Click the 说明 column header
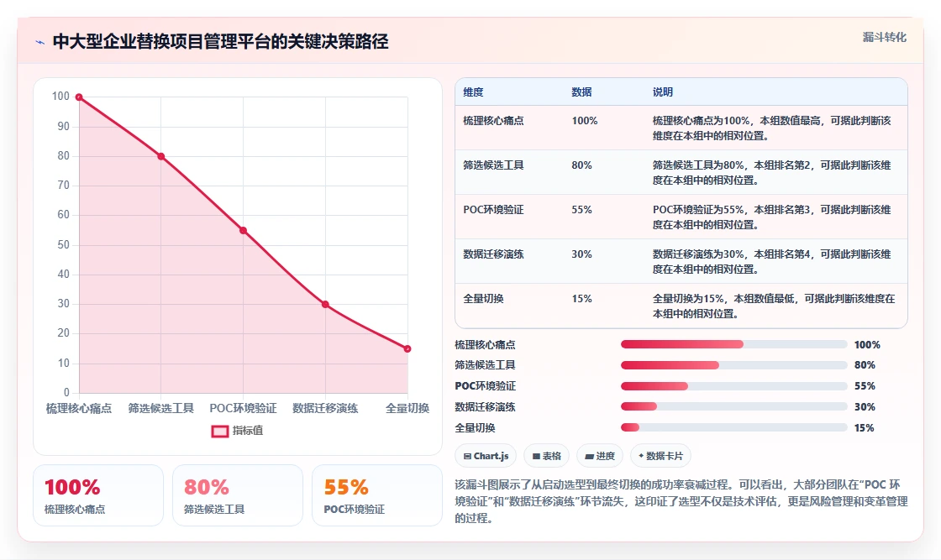 [x=663, y=92]
